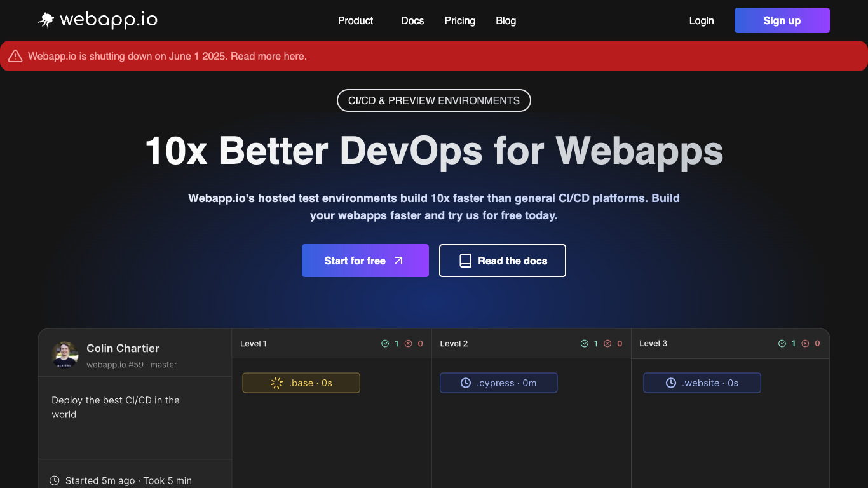Viewport: 868px width, 488px height.
Task: Click the green success check icon in Level 3
Action: click(782, 343)
